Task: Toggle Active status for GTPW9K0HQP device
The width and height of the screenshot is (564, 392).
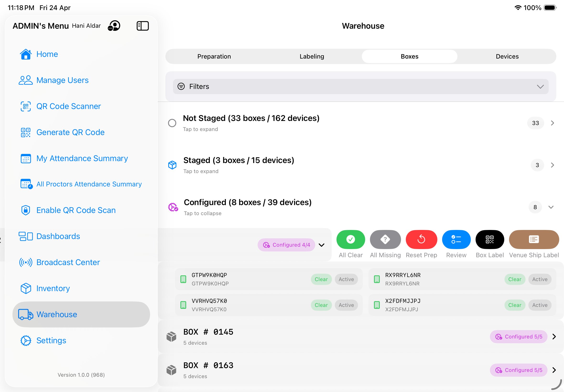Action: [x=346, y=279]
